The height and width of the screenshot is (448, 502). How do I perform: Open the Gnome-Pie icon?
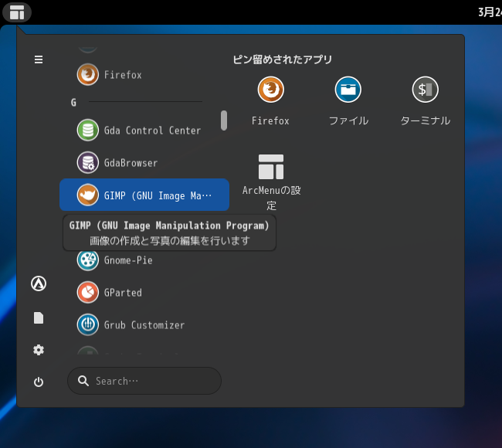(88, 260)
